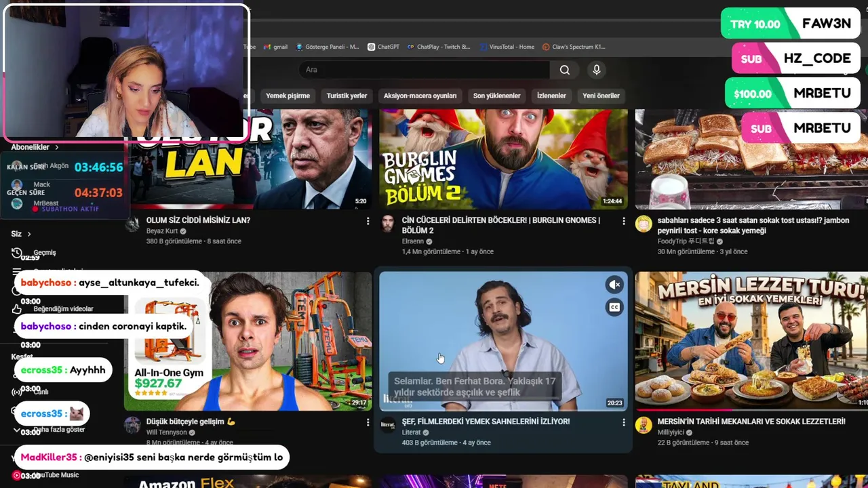Unmute the preview of the Literat video
The image size is (868, 488).
coord(614,285)
